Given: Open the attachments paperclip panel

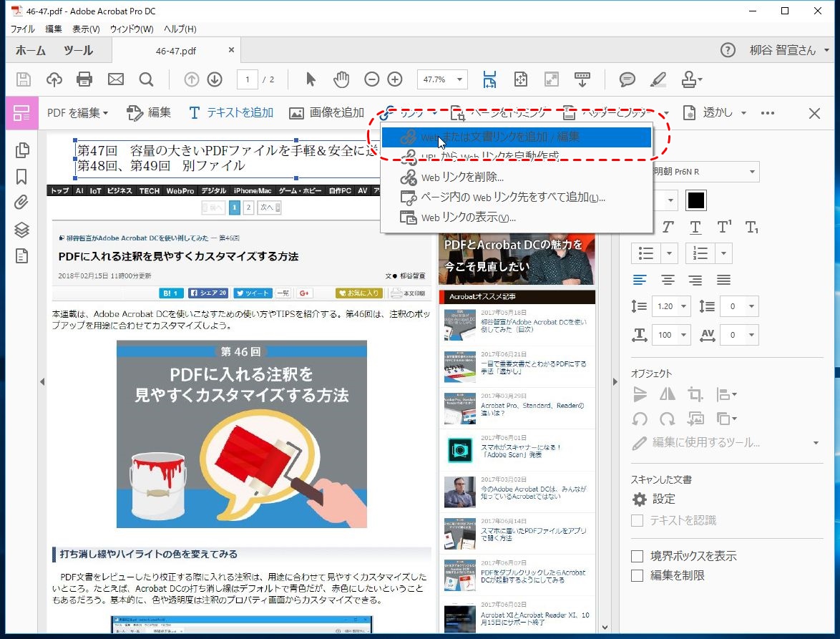Looking at the screenshot, I should pyautogui.click(x=22, y=203).
